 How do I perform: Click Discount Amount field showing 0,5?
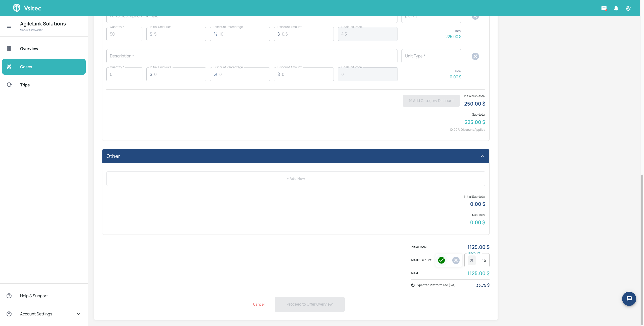tap(304, 34)
